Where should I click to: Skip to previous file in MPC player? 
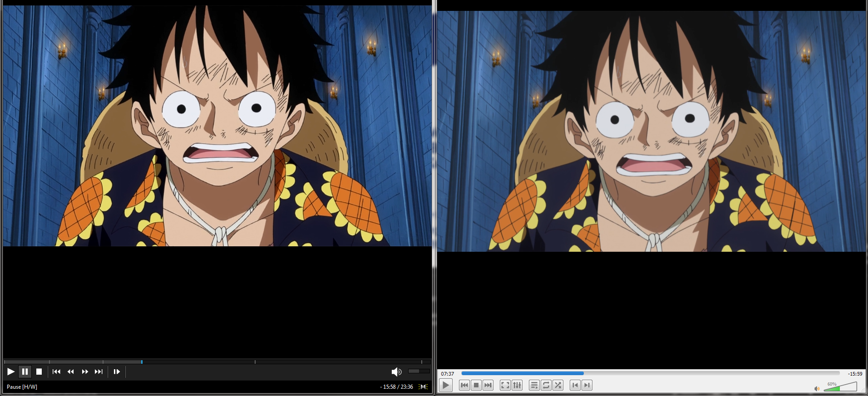(x=56, y=372)
